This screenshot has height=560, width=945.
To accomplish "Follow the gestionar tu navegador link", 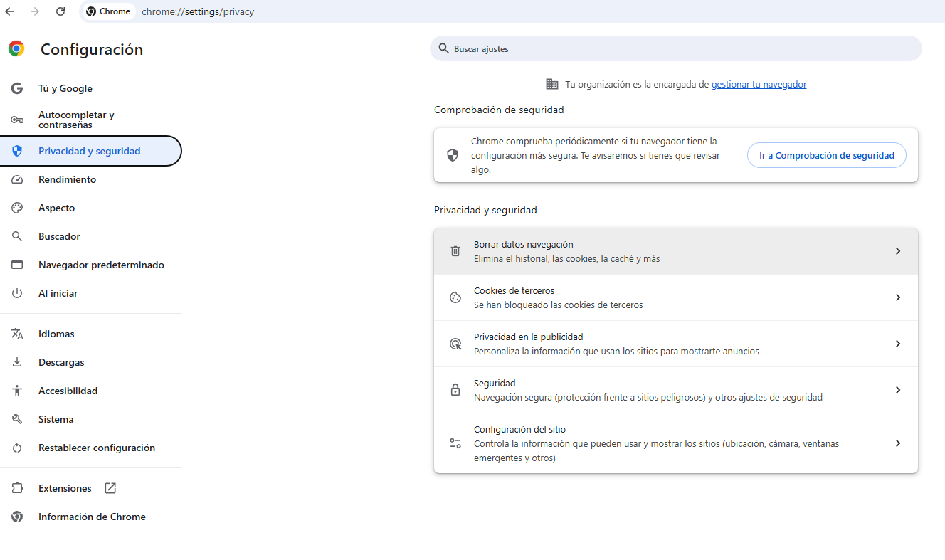I will 759,84.
